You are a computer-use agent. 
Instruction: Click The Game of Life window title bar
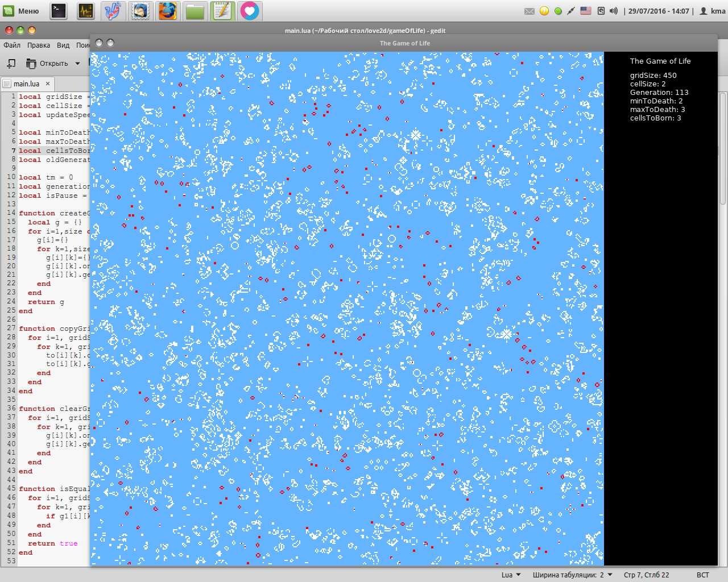[x=405, y=43]
